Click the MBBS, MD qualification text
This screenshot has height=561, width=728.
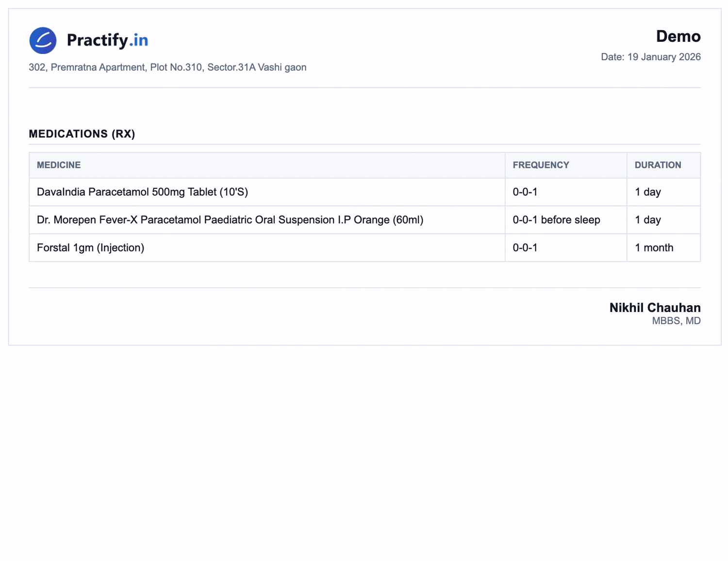click(x=676, y=321)
